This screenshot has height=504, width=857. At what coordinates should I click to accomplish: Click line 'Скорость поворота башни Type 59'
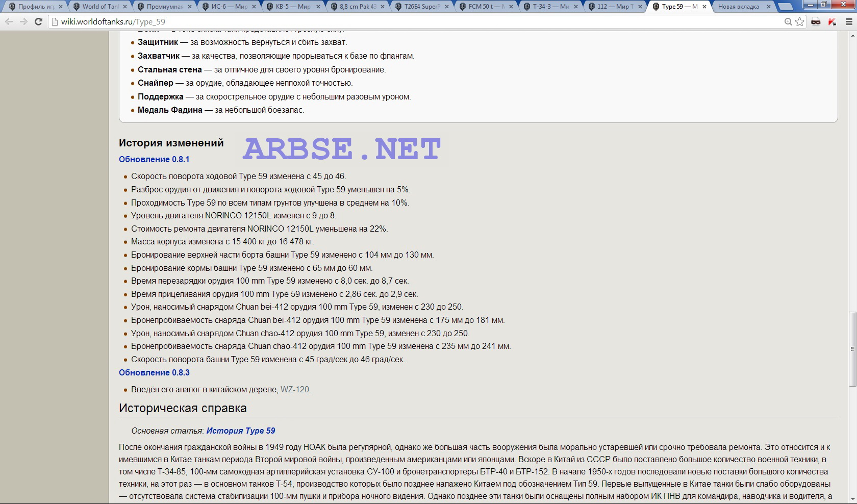pyautogui.click(x=268, y=359)
